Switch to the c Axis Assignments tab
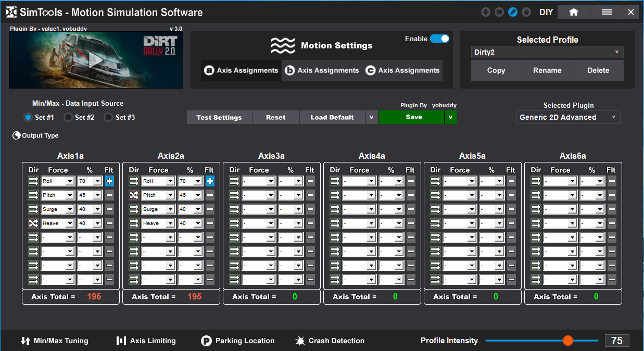644x351 pixels. coord(402,70)
